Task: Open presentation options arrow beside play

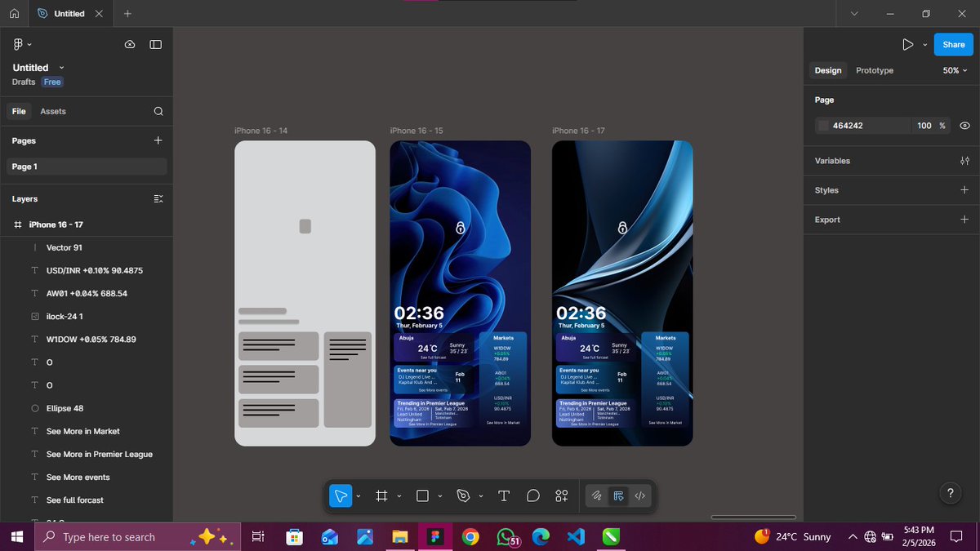Action: coord(925,44)
